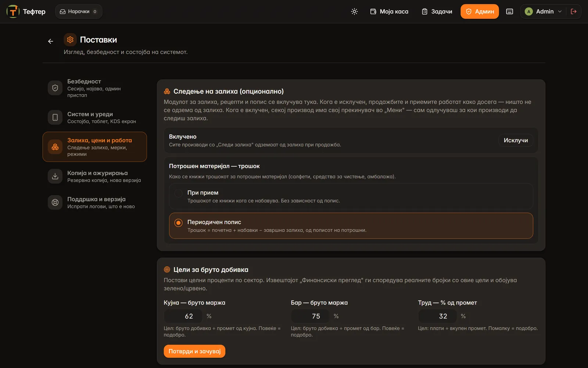Click the Копија и ажурирања download icon
588x368 pixels.
(55, 176)
